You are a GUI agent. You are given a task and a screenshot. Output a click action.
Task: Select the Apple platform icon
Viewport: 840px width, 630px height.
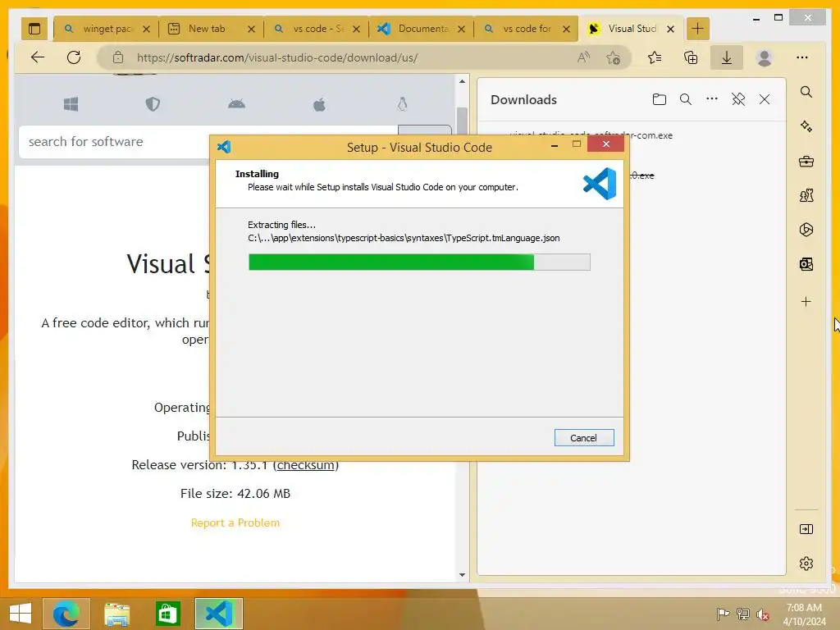319,104
